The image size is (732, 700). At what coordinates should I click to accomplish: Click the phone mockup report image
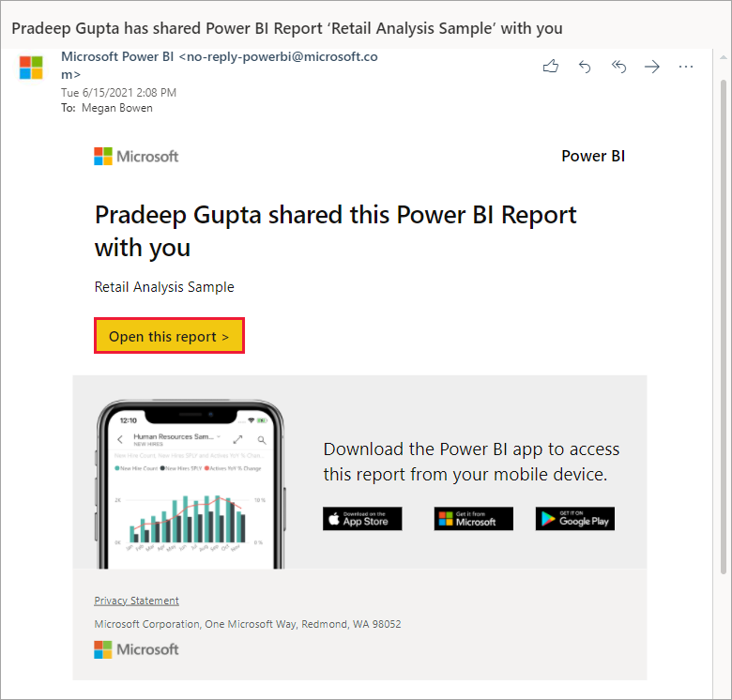click(x=191, y=484)
